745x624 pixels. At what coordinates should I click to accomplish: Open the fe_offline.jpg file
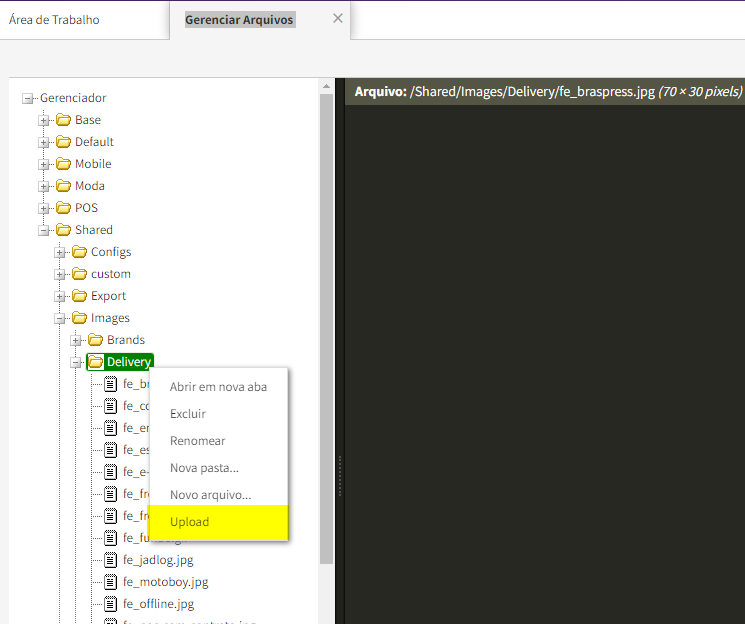[x=158, y=604]
